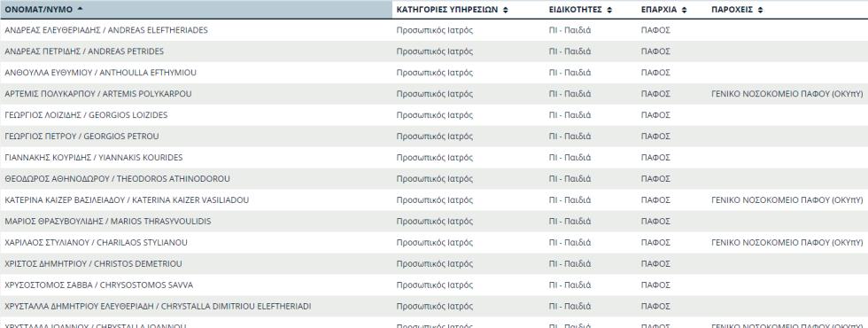Choose Georgios Loizides from the list
This screenshot has width=868, height=328.
[86, 115]
